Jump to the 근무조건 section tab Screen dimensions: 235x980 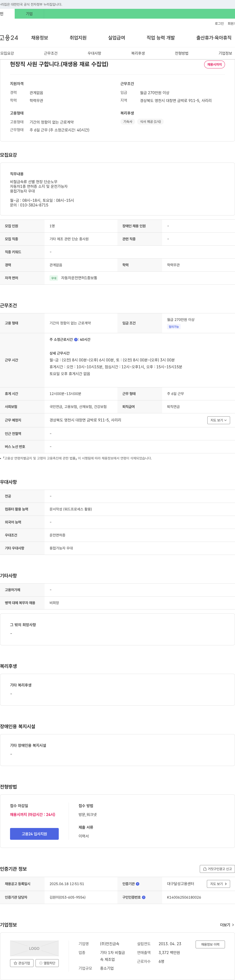50,53
